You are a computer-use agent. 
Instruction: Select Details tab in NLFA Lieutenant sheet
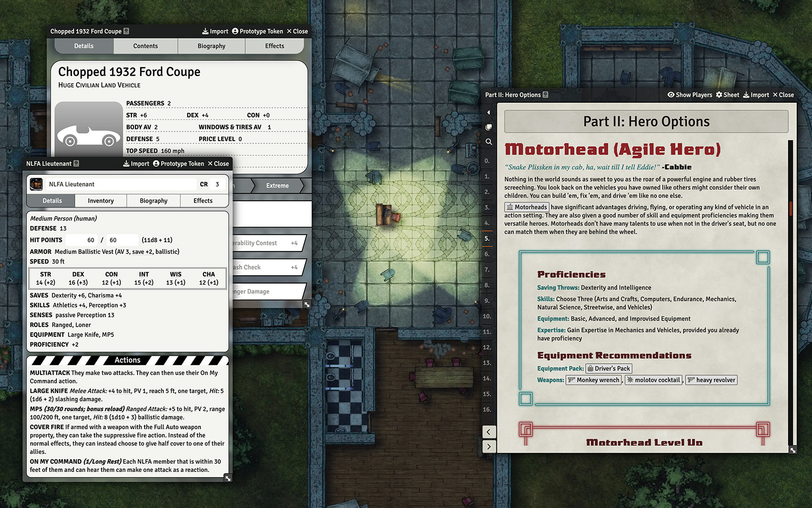pos(52,201)
